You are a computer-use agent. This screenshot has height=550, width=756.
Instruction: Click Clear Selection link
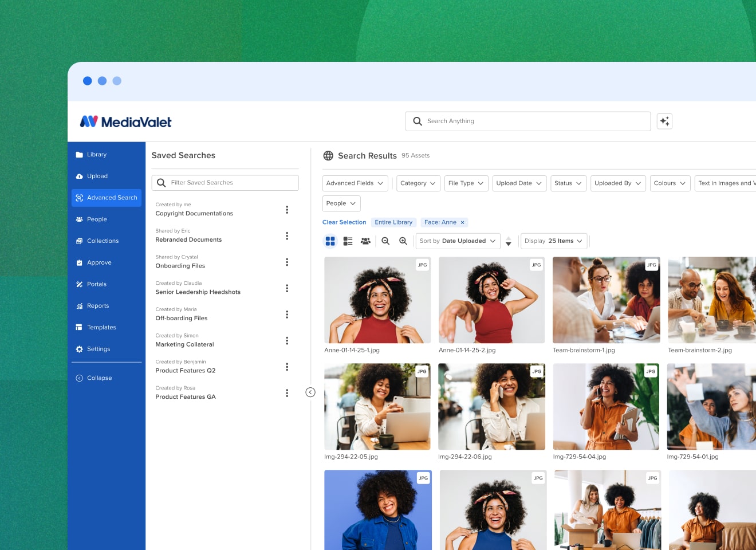point(344,222)
